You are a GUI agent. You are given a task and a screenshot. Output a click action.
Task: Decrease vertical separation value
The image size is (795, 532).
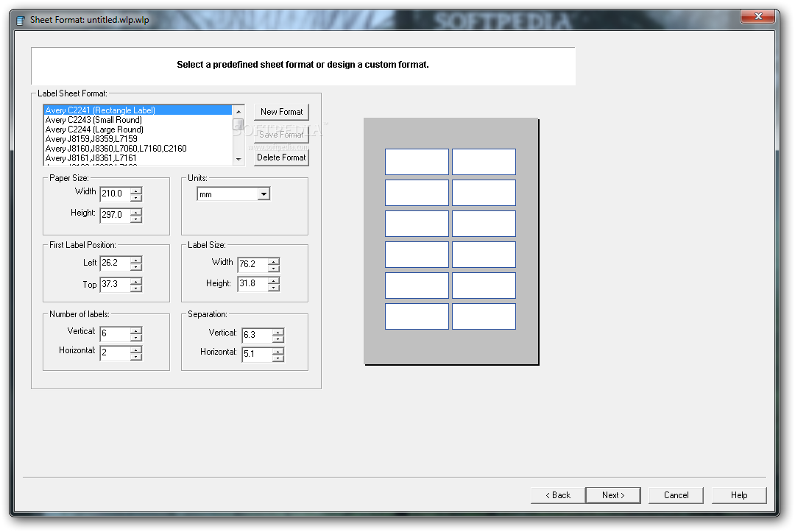(x=278, y=339)
